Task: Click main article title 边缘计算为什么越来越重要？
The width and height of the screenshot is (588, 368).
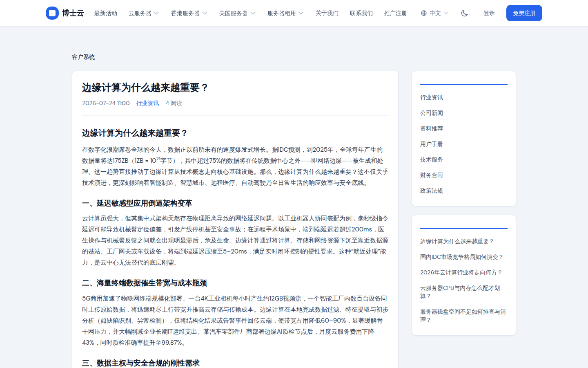Action: [x=145, y=88]
